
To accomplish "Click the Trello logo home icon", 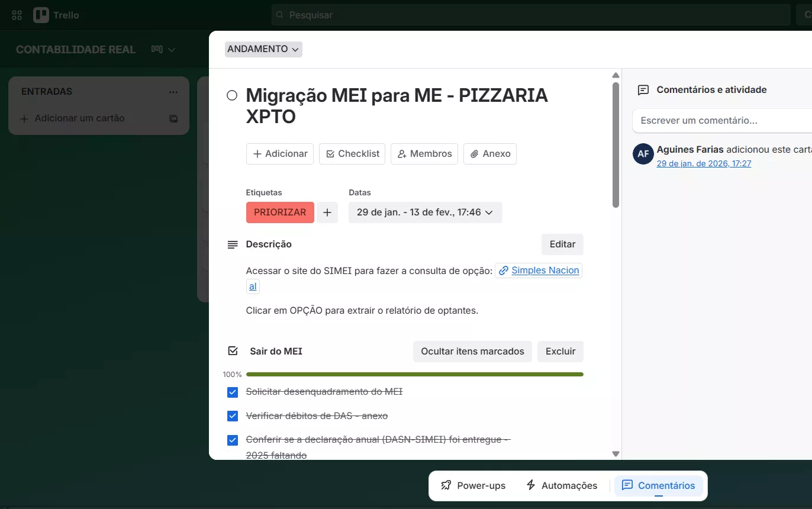I will coord(41,15).
